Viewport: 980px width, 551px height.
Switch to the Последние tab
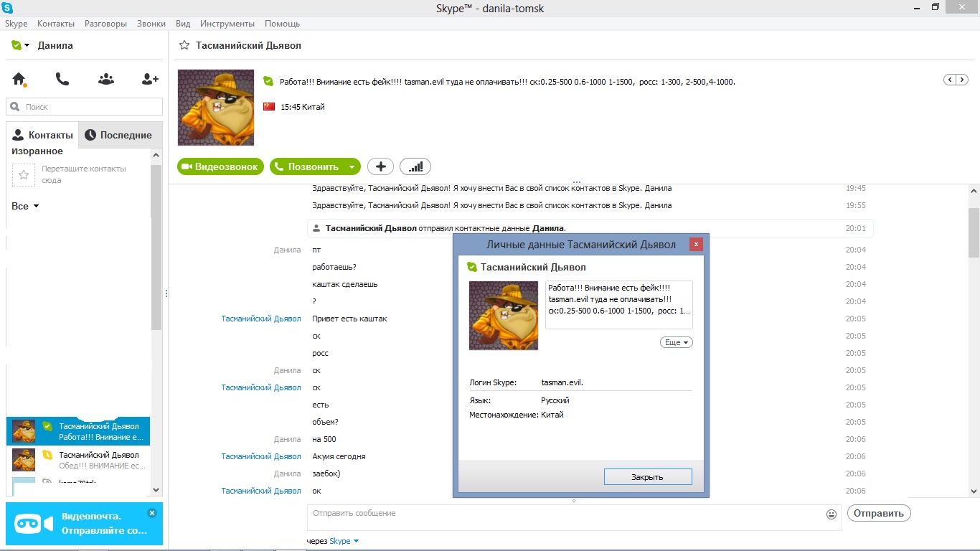pyautogui.click(x=118, y=135)
